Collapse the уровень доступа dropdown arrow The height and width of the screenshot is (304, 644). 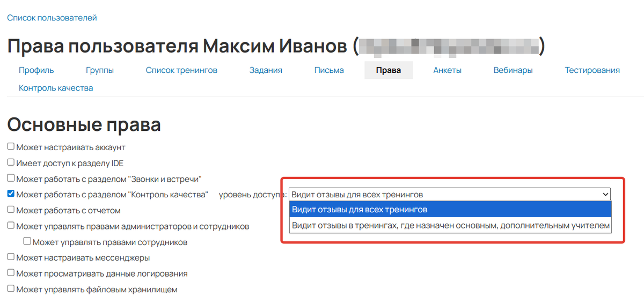pyautogui.click(x=605, y=194)
